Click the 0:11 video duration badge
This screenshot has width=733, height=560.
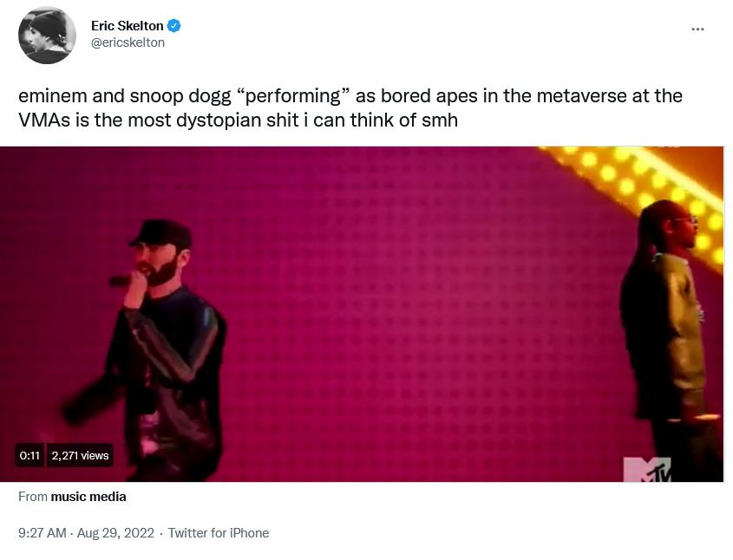click(29, 455)
